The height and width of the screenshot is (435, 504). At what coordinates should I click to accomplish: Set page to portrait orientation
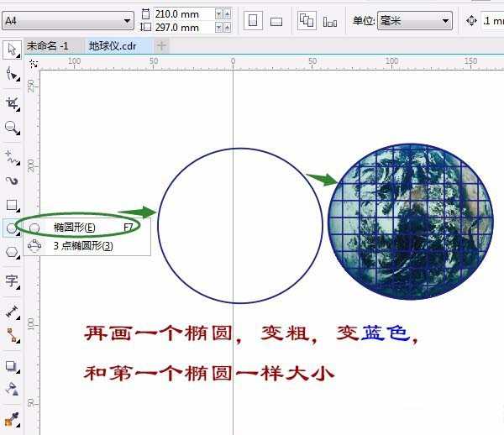tap(253, 21)
